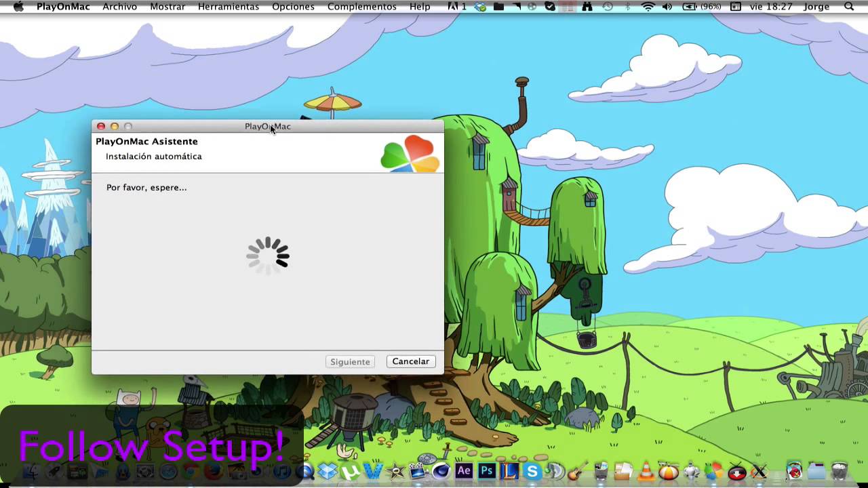This screenshot has height=488, width=868.
Task: Open the Trash in the Dock
Action: [840, 472]
